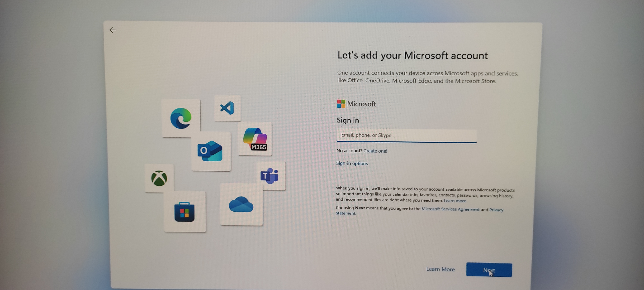Viewport: 644px width, 290px height.
Task: Click the Sign in heading
Action: pos(347,120)
